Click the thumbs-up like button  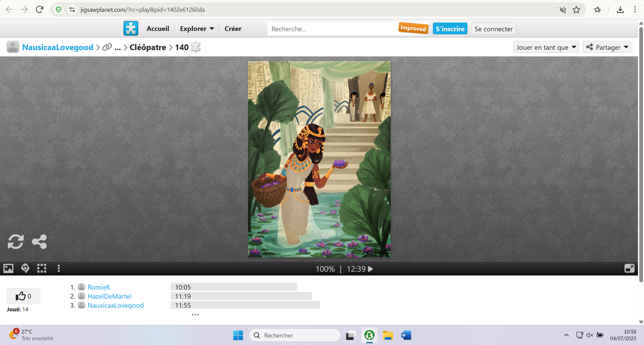23,296
